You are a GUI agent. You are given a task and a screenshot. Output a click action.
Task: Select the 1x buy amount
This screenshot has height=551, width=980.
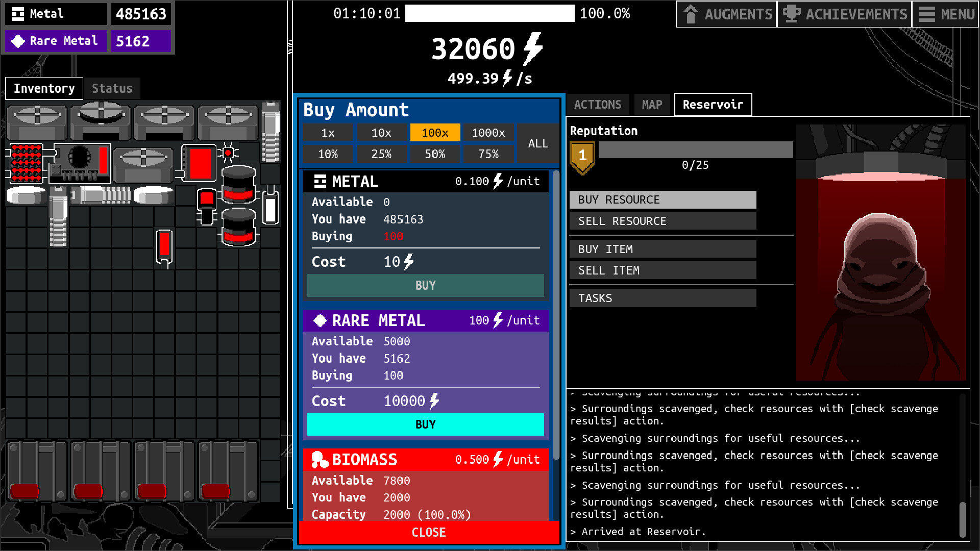coord(328,133)
